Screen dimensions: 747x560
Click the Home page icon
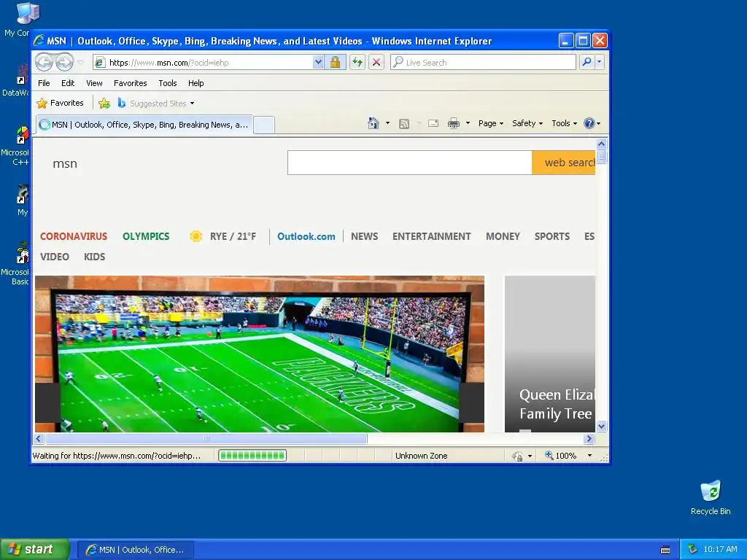(x=373, y=123)
